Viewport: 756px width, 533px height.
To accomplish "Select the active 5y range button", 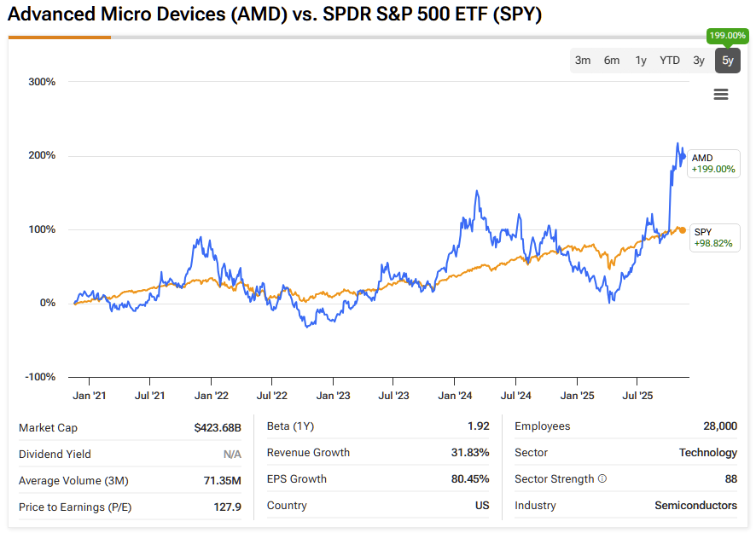I will [x=727, y=61].
